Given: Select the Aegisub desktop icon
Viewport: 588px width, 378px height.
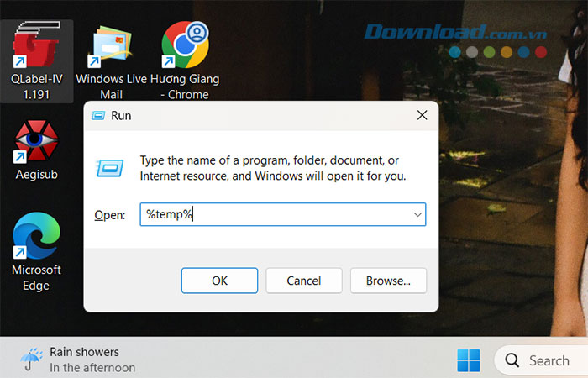Looking at the screenshot, I should click(x=36, y=143).
